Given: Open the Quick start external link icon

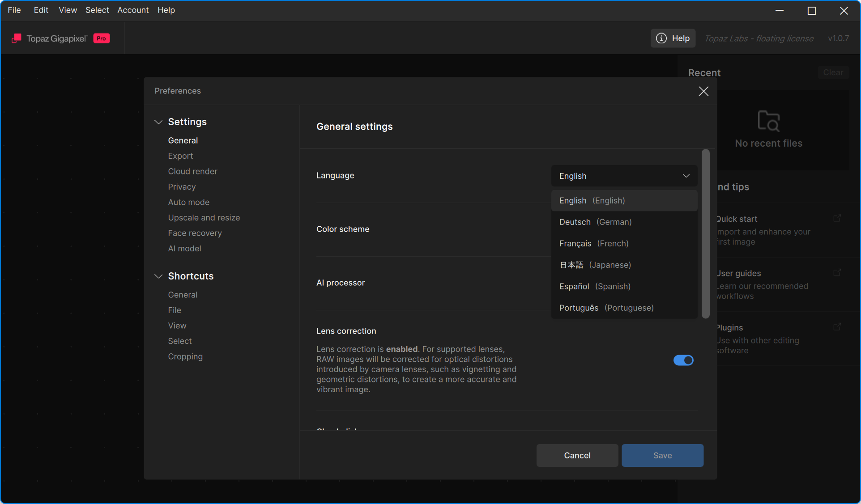Looking at the screenshot, I should 837,218.
